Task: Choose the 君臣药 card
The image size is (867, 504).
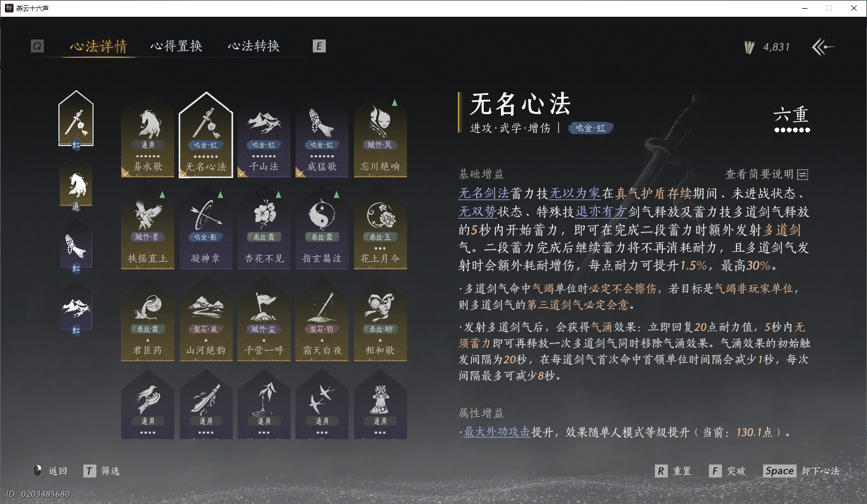Action: pyautogui.click(x=148, y=319)
